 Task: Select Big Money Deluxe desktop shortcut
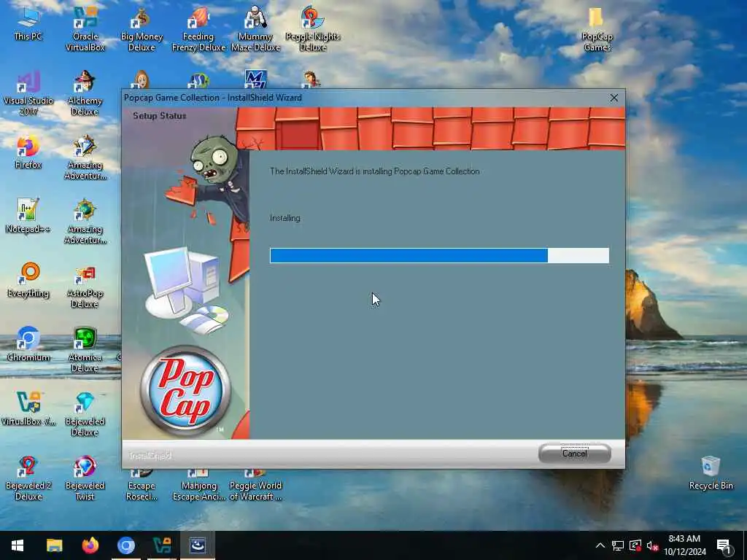[x=142, y=28]
